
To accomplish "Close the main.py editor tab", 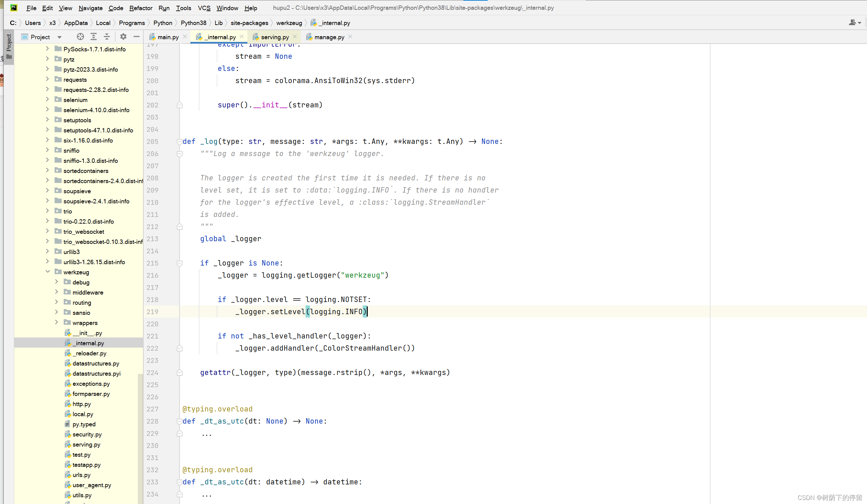I will click(x=185, y=37).
